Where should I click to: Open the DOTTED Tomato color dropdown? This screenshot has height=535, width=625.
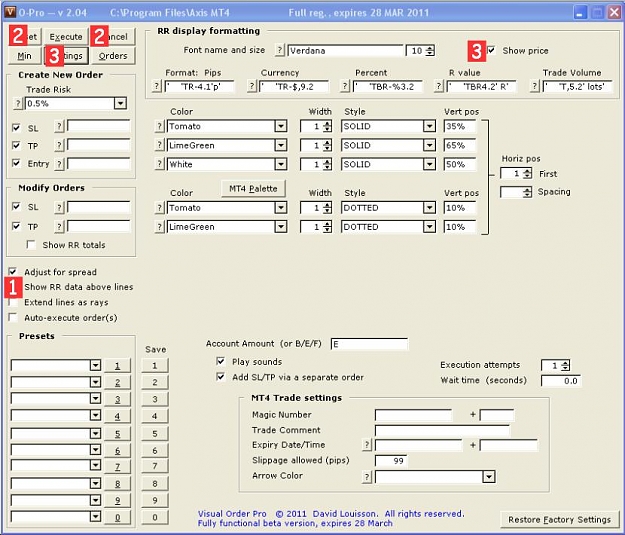[x=281, y=208]
